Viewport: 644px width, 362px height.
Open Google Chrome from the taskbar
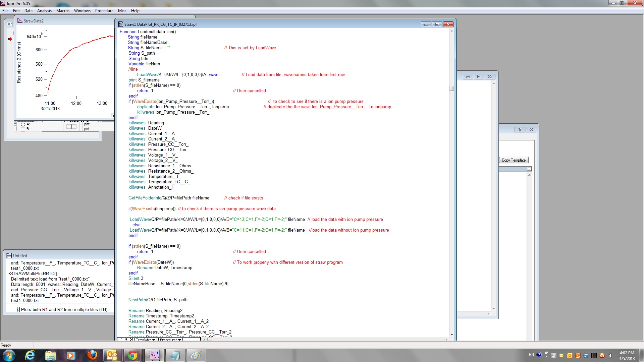pyautogui.click(x=132, y=355)
